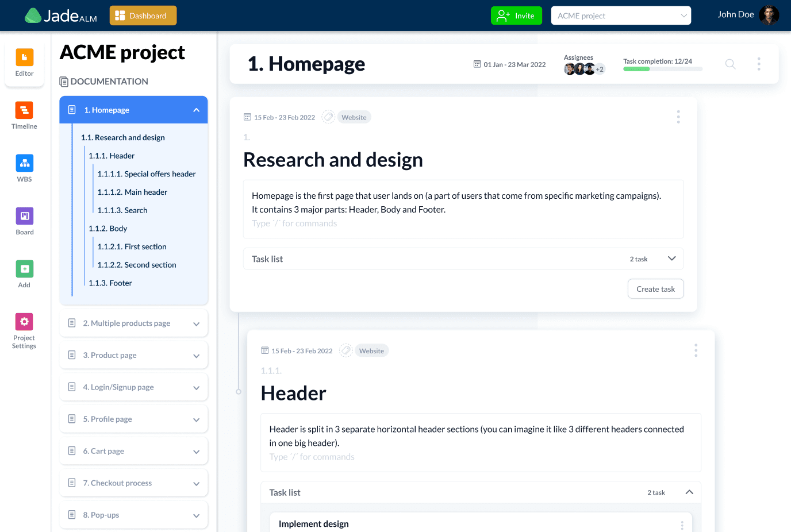Open three-dot menu on Research and design card
This screenshot has height=532, width=791.
(678, 117)
